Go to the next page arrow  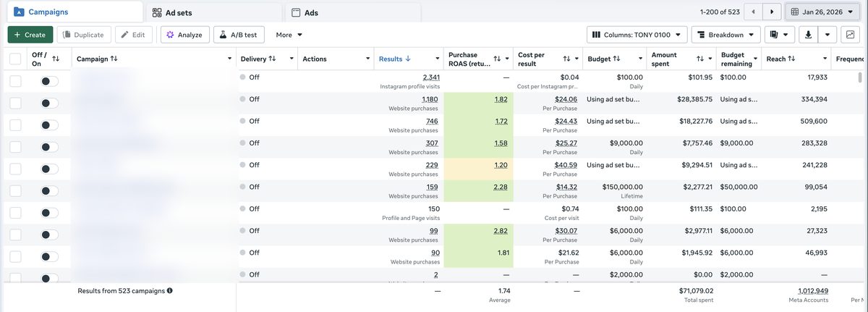coord(773,12)
